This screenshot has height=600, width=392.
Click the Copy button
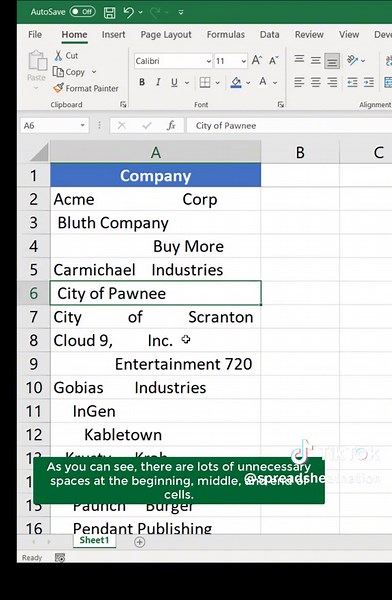tap(69, 72)
